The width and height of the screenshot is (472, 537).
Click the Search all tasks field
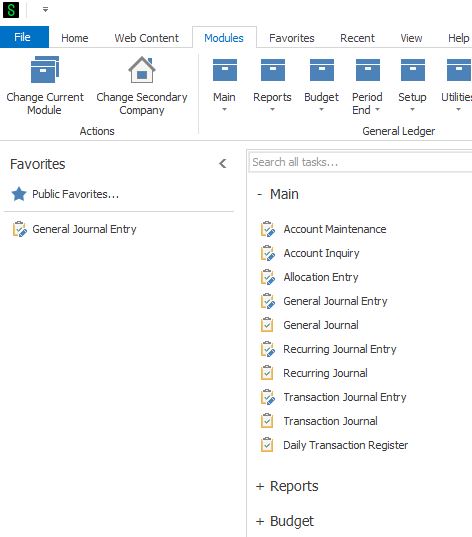pos(360,162)
